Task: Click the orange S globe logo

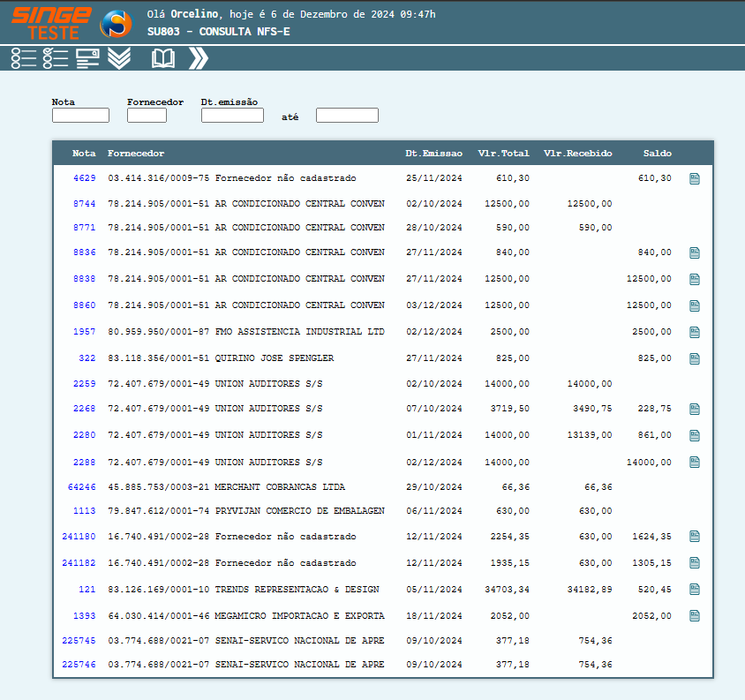Action: coord(116,24)
